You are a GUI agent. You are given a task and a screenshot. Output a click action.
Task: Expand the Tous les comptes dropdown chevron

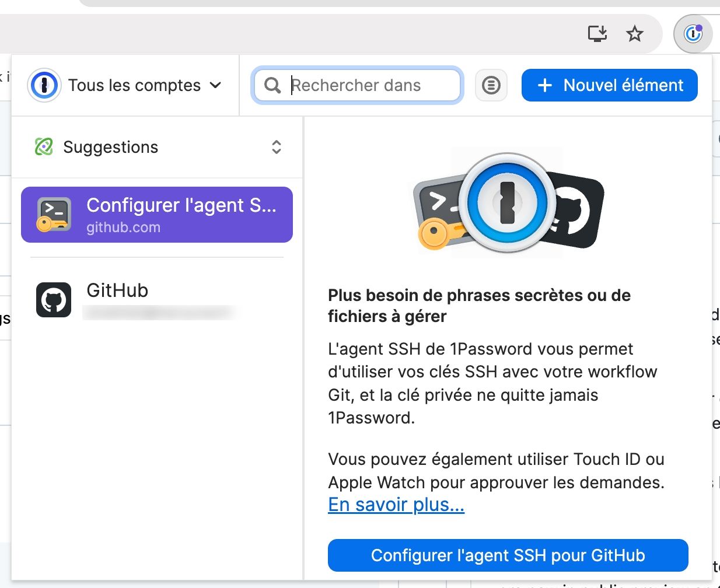pos(215,86)
